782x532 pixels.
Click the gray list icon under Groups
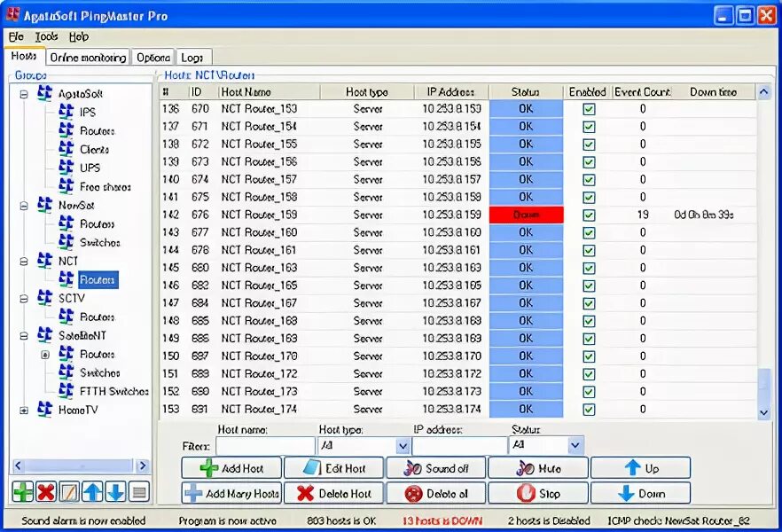click(x=139, y=492)
